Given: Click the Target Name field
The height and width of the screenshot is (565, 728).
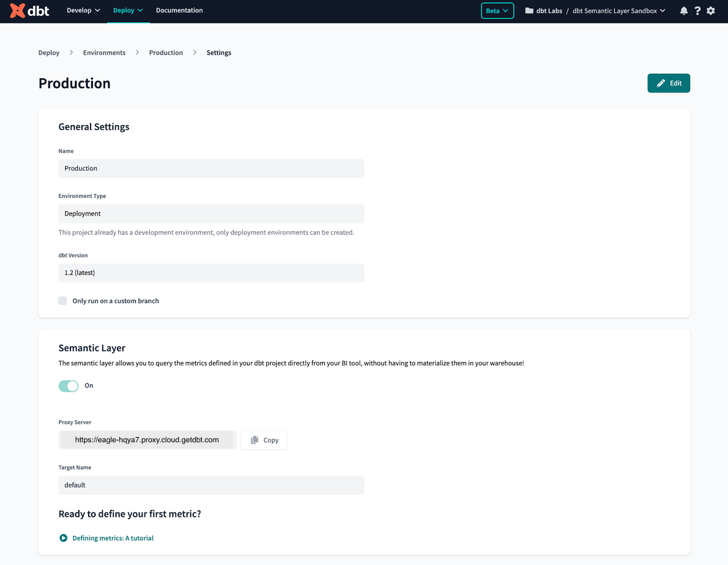Looking at the screenshot, I should 211,485.
